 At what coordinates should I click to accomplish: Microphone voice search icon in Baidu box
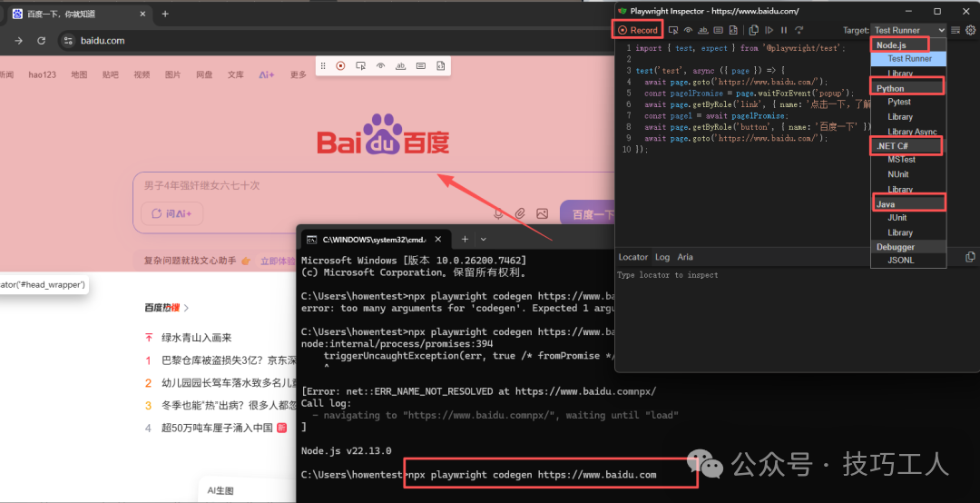498,213
